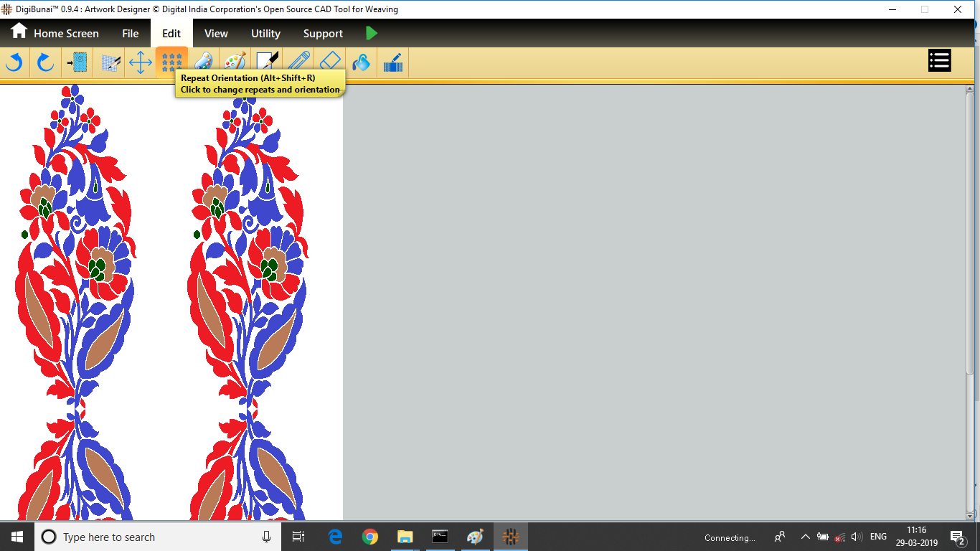Screen dimensions: 980x551
Task: Go to Home Screen
Action: pyautogui.click(x=55, y=33)
